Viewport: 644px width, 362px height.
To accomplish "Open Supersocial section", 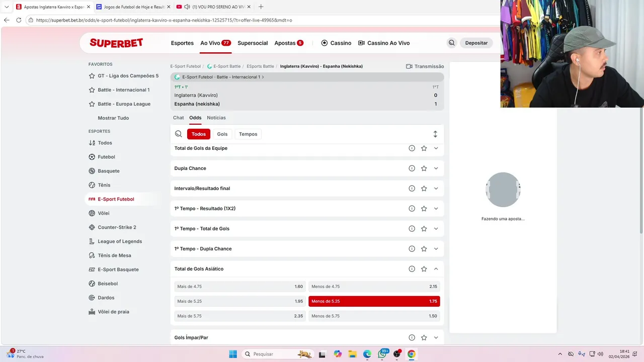I will tap(253, 43).
